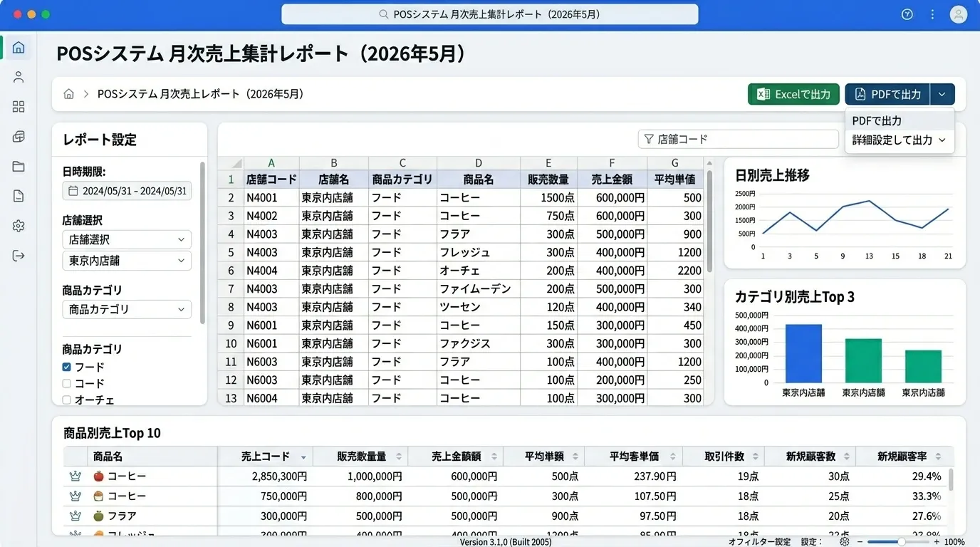Click オフィルター設定 in the status bar
Image resolution: width=980 pixels, height=547 pixels.
759,542
